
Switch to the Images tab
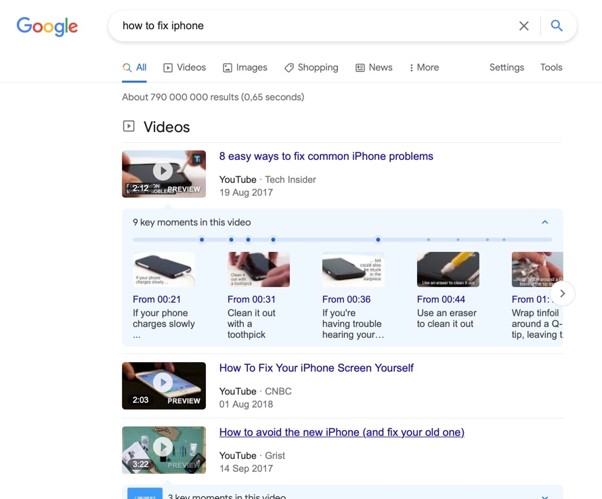[245, 68]
